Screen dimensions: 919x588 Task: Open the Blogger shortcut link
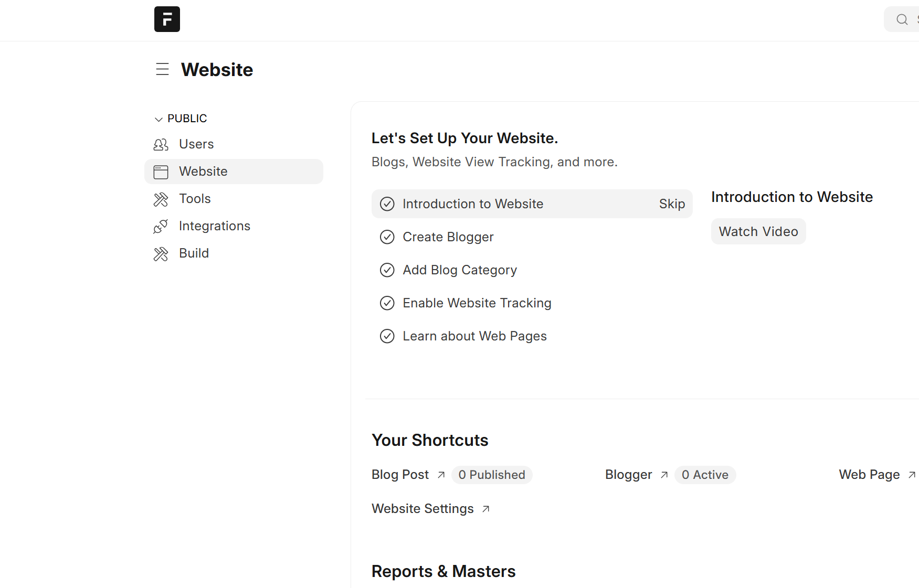point(628,475)
